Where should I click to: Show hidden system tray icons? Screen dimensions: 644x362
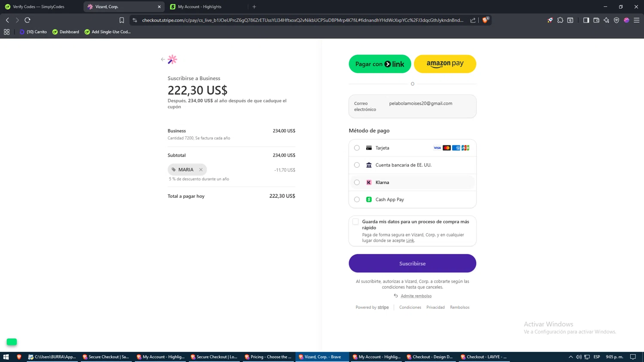(x=571, y=357)
